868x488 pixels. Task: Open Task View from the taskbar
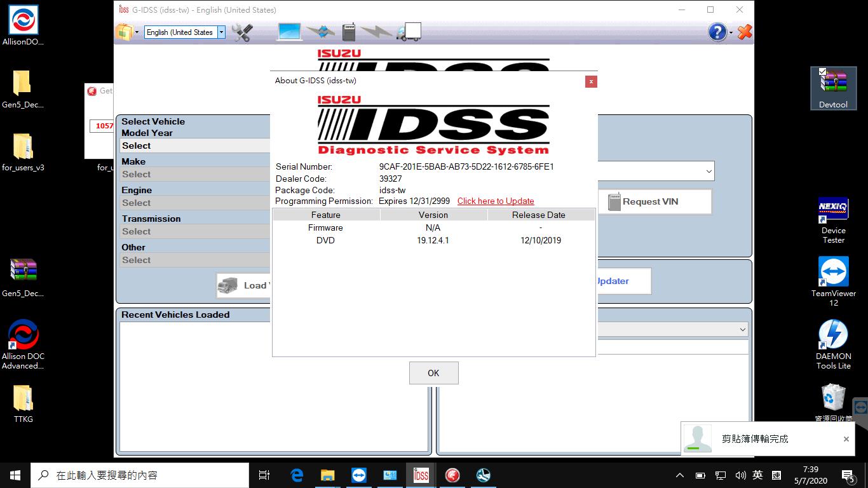tap(264, 475)
